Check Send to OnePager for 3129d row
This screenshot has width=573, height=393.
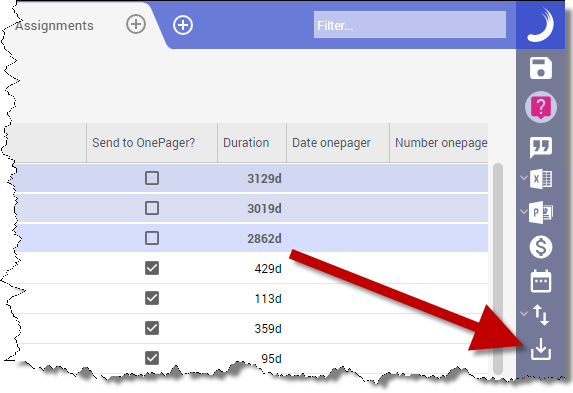[152, 178]
